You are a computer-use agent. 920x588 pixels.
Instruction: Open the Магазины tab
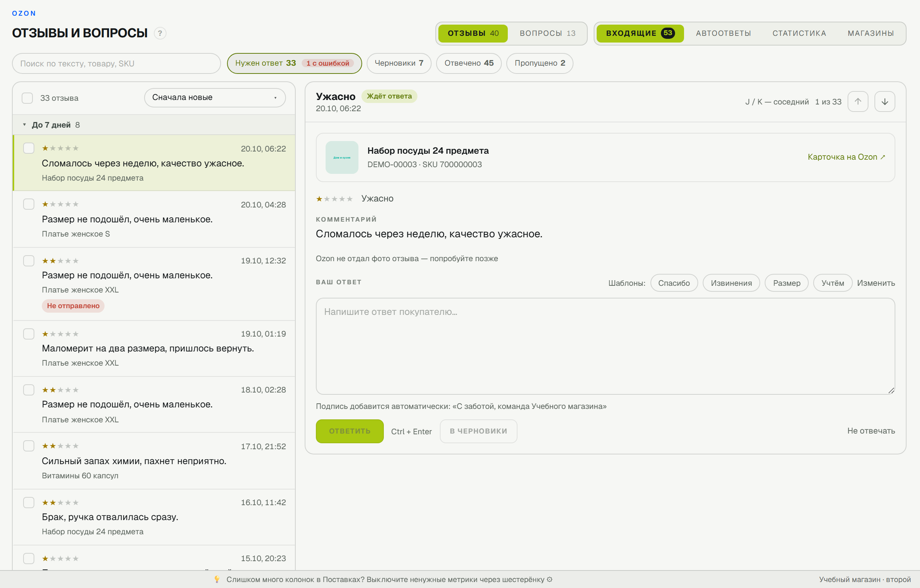(871, 33)
